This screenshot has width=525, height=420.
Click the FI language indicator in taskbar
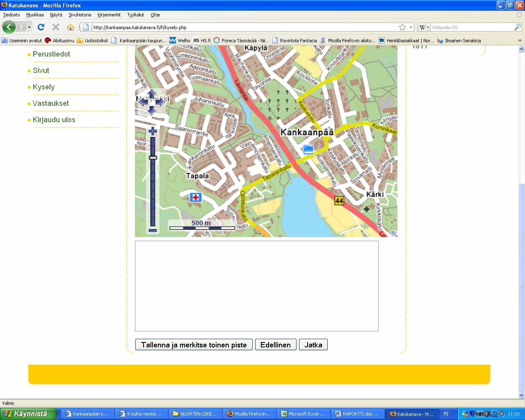point(446,414)
